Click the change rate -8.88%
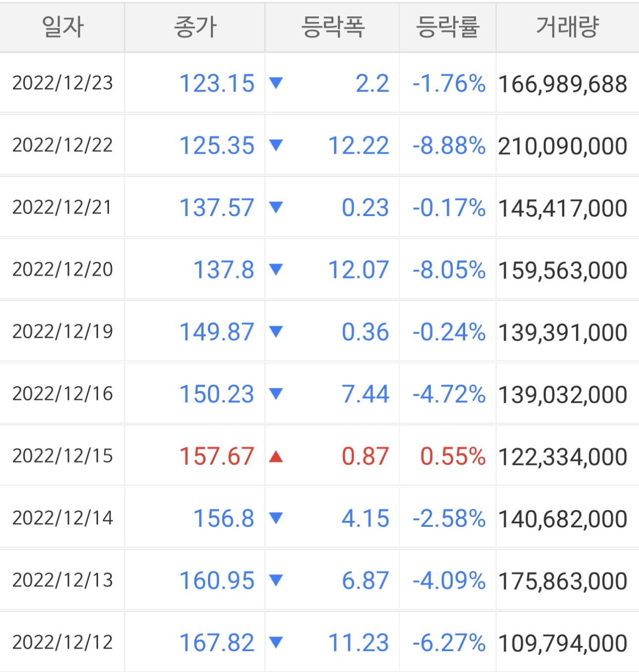 tap(449, 146)
